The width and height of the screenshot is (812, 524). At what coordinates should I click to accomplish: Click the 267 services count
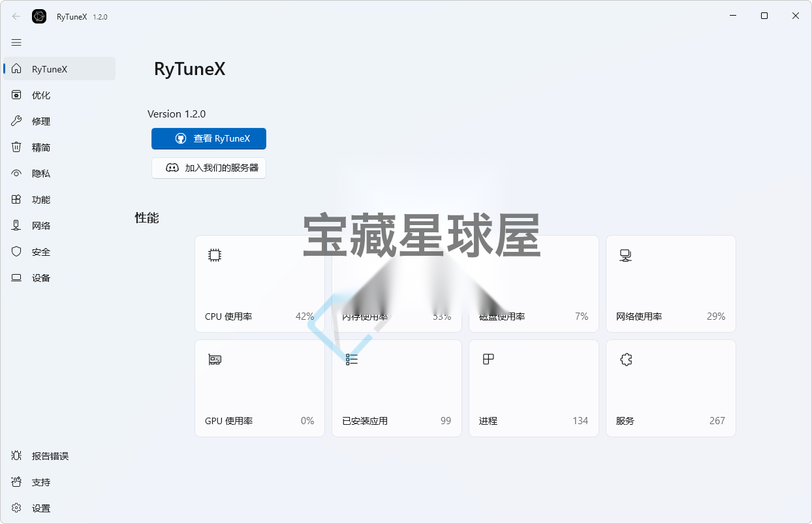point(717,421)
